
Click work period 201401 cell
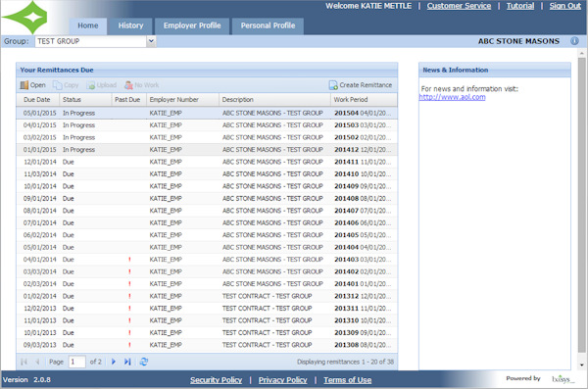pos(363,283)
